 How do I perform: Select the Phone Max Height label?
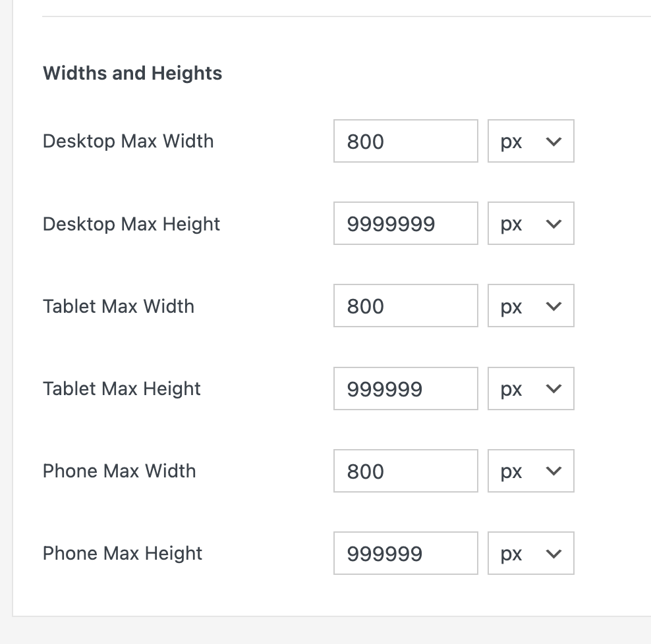coord(123,553)
